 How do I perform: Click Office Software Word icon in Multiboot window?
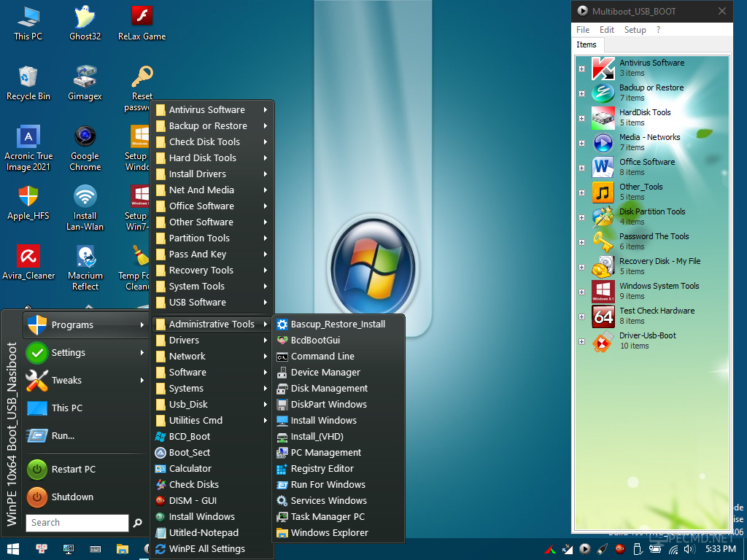pos(603,167)
